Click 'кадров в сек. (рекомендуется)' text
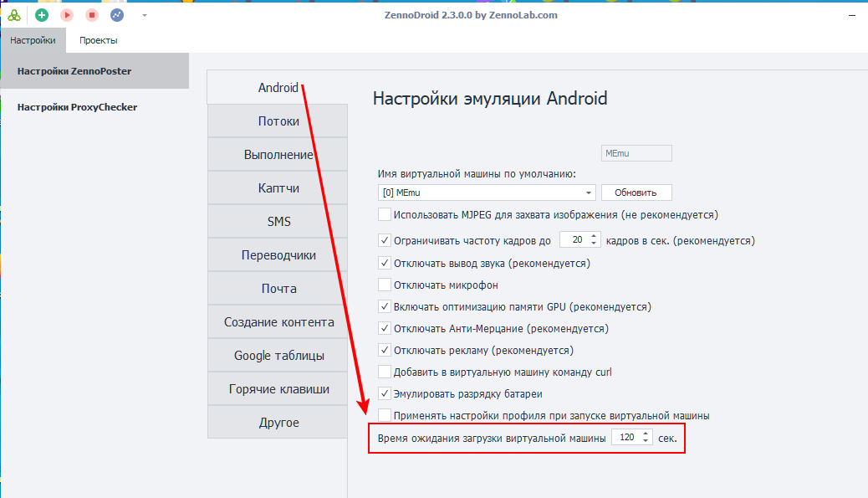Viewport: 868px width, 498px height. point(681,240)
